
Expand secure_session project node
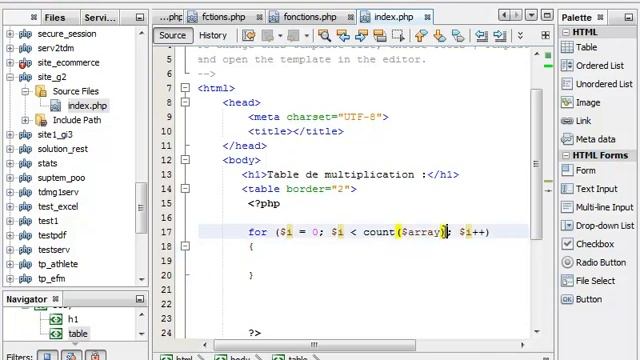[10, 34]
